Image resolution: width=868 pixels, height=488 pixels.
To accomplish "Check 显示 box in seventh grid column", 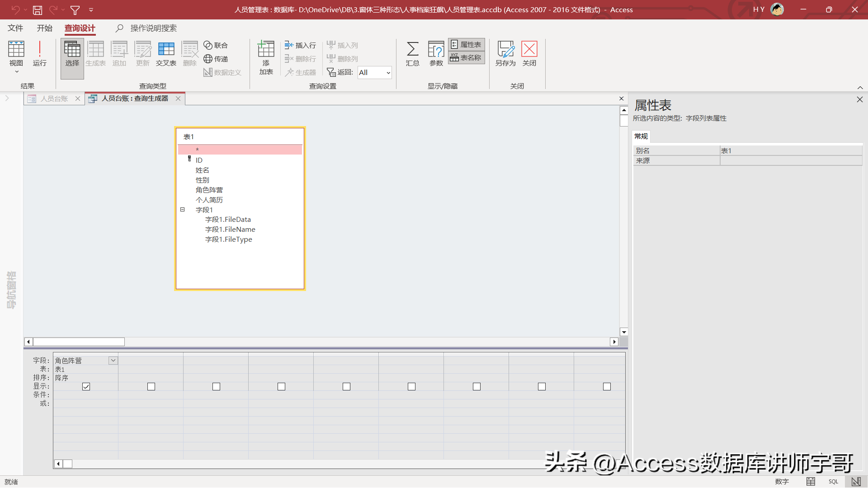I will coord(476,387).
